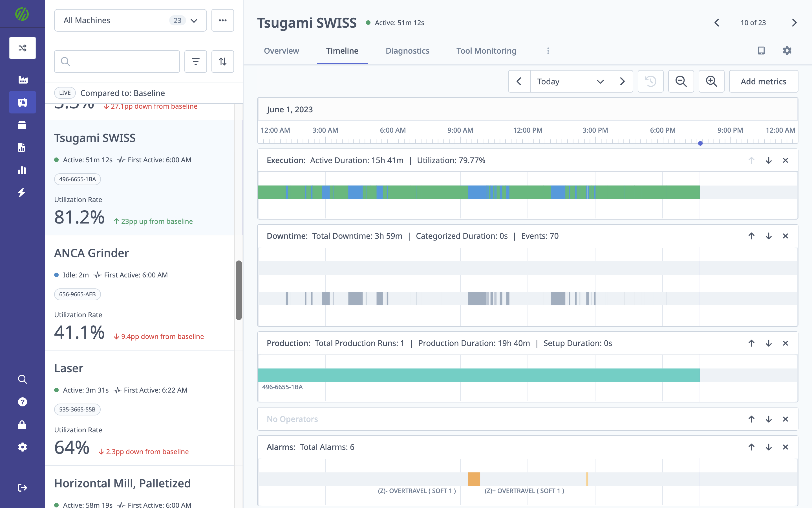Switch to the Overview tab
This screenshot has height=508, width=812.
[x=281, y=51]
